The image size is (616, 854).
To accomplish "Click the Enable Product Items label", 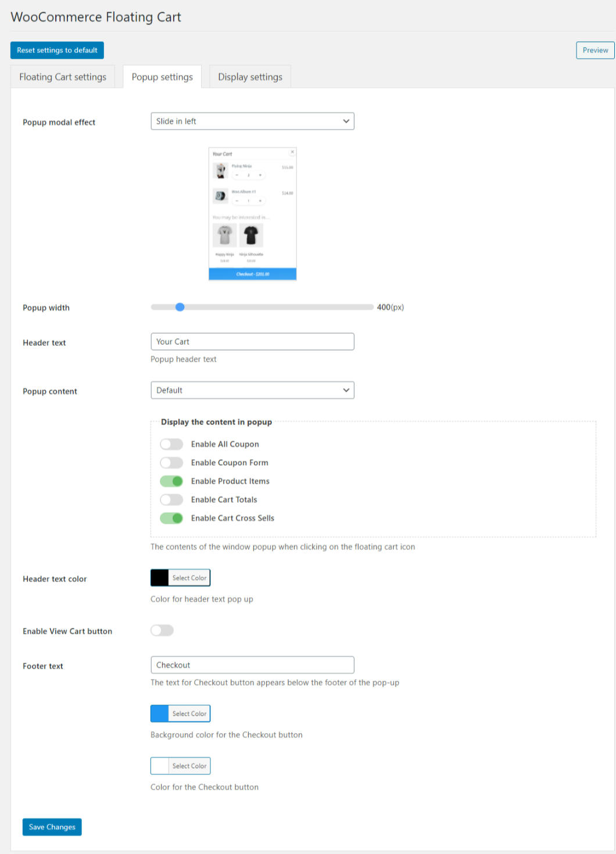I will [230, 481].
